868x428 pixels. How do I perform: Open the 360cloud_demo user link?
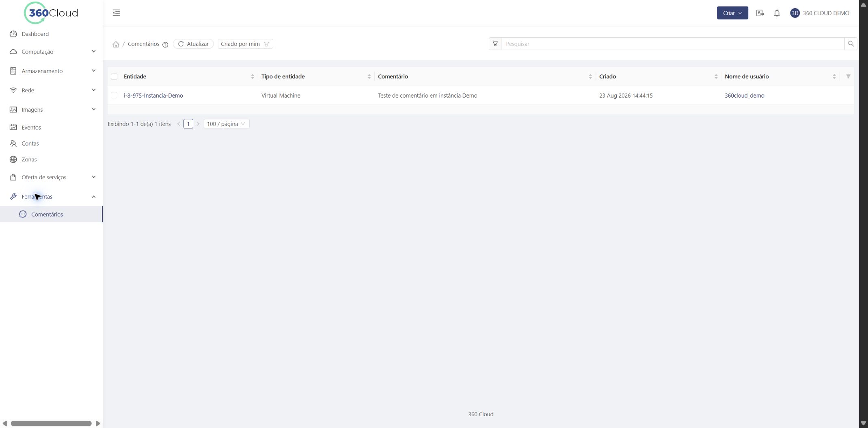pyautogui.click(x=744, y=96)
